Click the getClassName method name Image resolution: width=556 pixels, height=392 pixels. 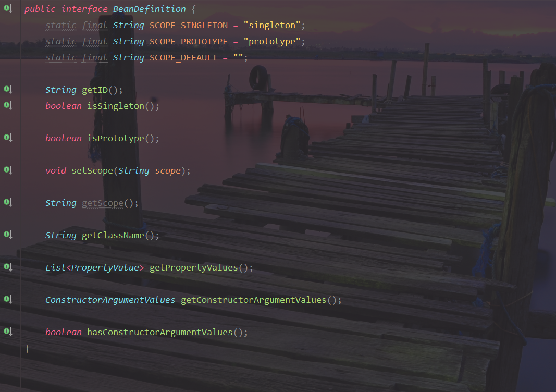click(x=113, y=235)
